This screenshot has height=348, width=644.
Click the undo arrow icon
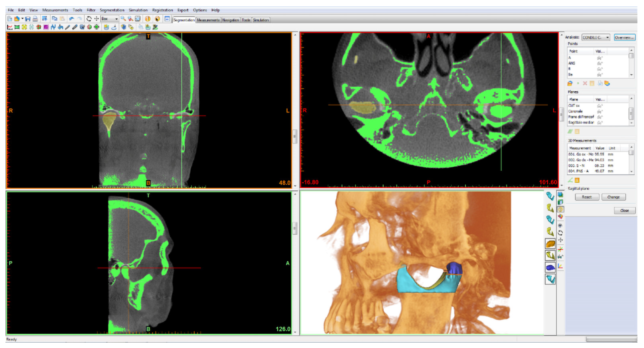[72, 19]
